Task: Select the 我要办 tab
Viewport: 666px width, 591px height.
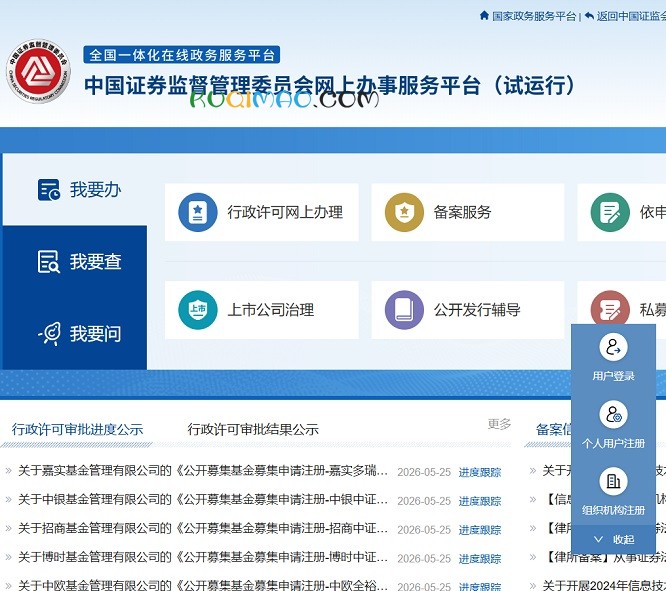Action: click(75, 189)
